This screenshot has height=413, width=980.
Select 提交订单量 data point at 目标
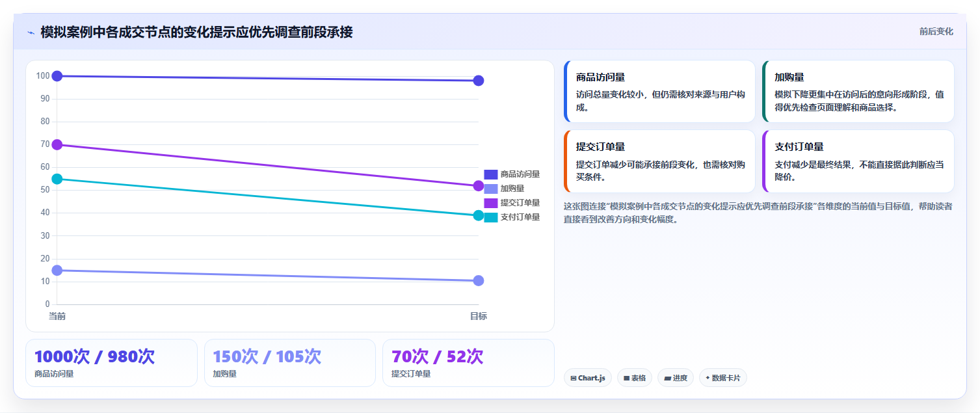click(479, 186)
